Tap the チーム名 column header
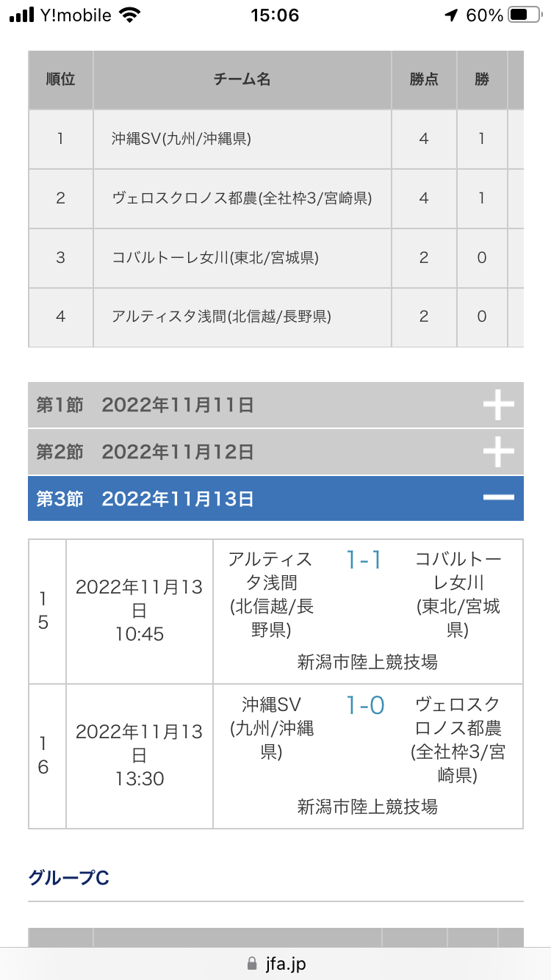Image resolution: width=551 pixels, height=980 pixels. click(x=242, y=80)
